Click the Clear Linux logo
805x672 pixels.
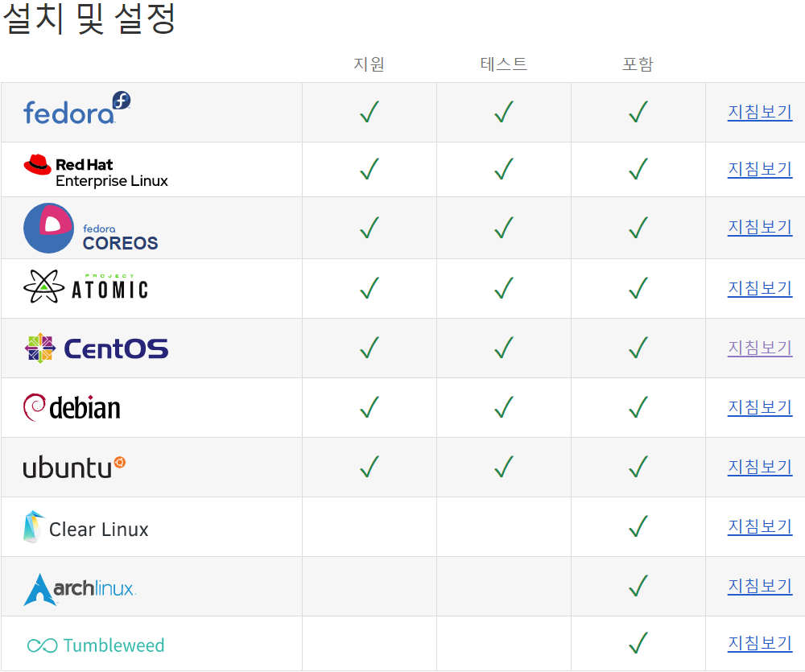point(86,527)
